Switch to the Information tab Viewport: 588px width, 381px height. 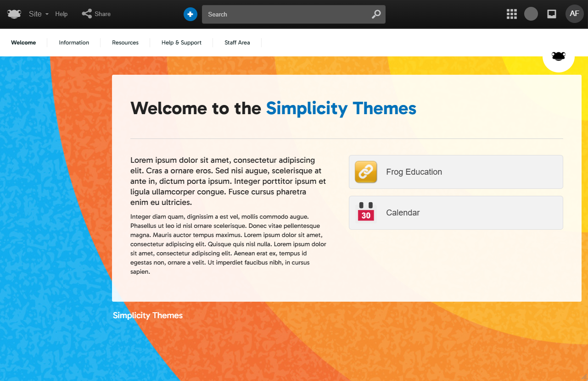pos(74,43)
